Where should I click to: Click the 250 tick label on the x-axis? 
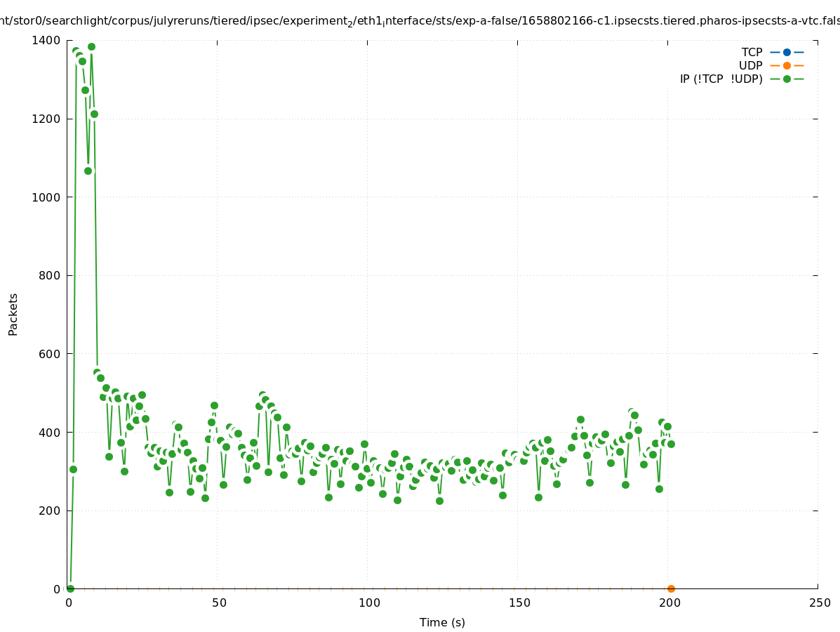point(819,603)
